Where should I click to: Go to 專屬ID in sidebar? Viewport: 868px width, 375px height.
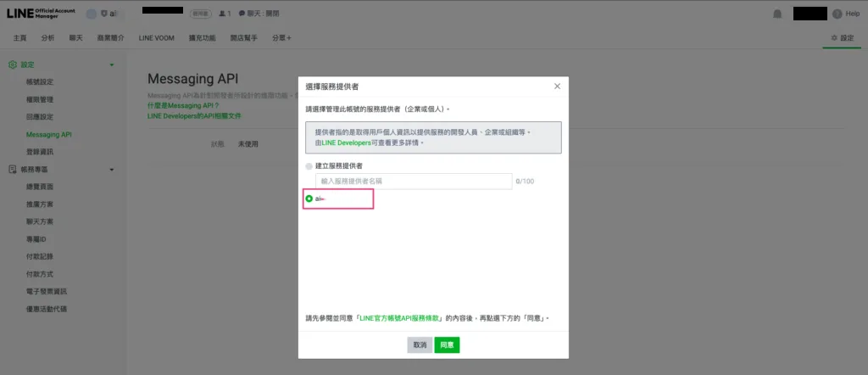36,239
